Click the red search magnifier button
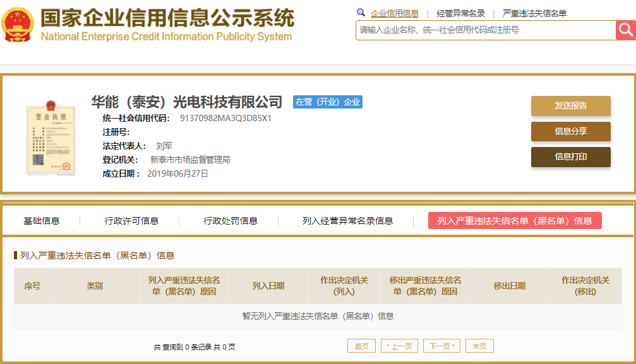This screenshot has height=364, width=636. click(625, 30)
